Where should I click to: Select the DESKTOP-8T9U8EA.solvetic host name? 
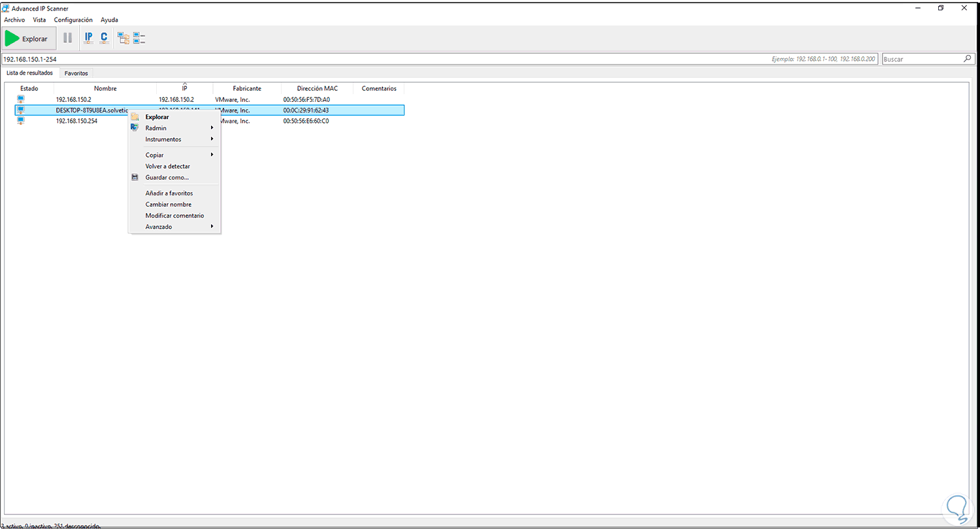[x=92, y=110]
